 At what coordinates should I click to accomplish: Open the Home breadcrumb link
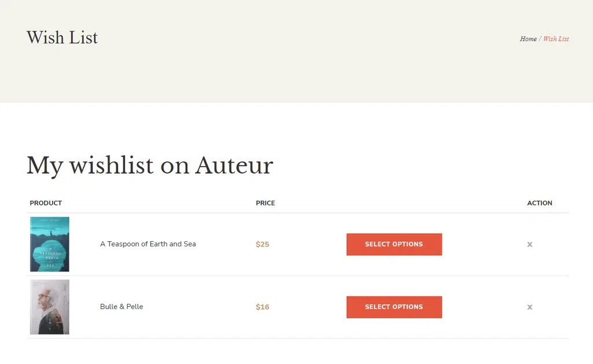coord(528,39)
